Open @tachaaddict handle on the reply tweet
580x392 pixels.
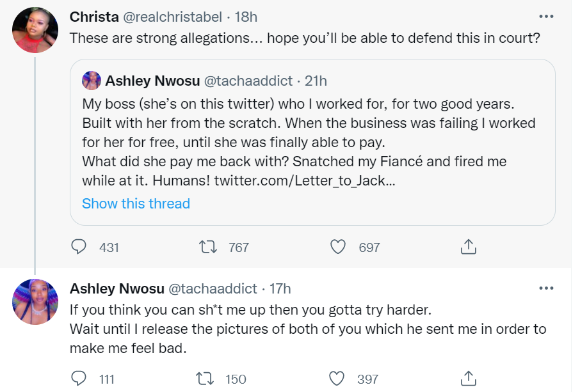pyautogui.click(x=213, y=288)
